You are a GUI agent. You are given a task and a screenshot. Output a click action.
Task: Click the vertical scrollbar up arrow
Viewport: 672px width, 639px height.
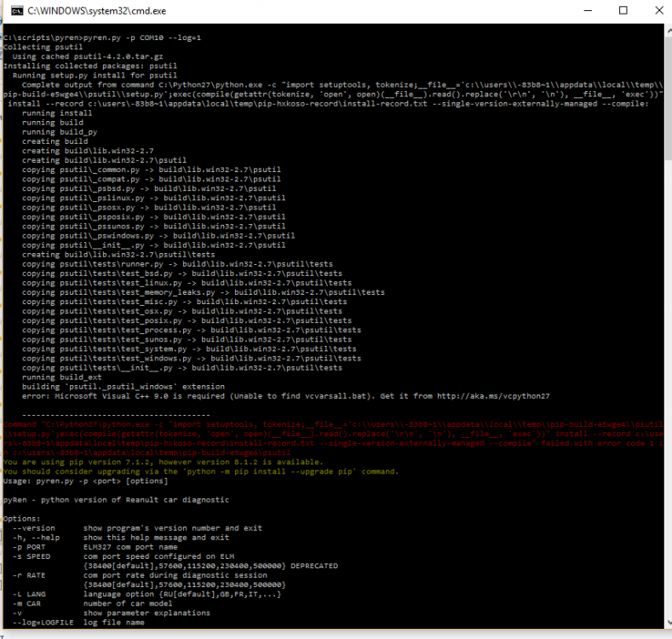click(x=669, y=31)
